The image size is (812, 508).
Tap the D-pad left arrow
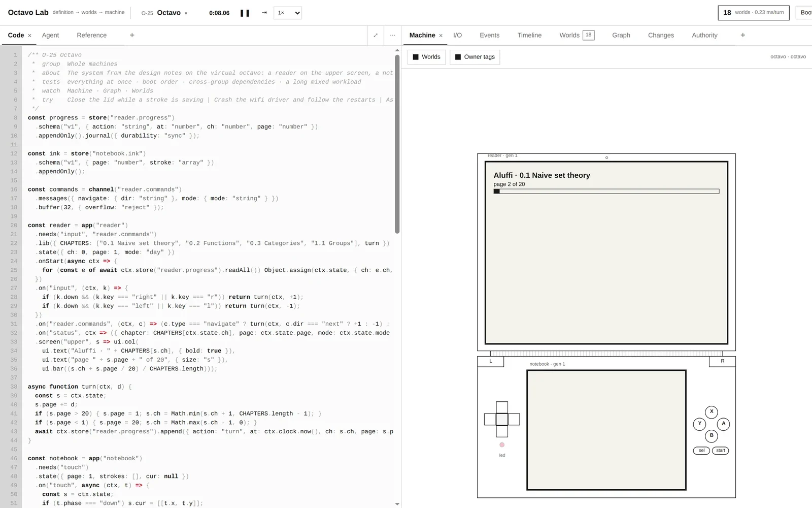click(490, 420)
